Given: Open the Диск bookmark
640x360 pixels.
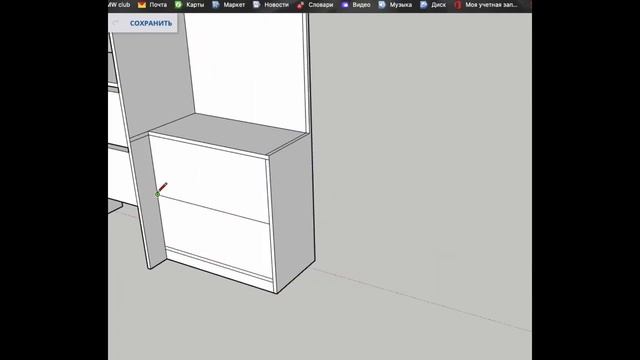Looking at the screenshot, I should pyautogui.click(x=433, y=5).
